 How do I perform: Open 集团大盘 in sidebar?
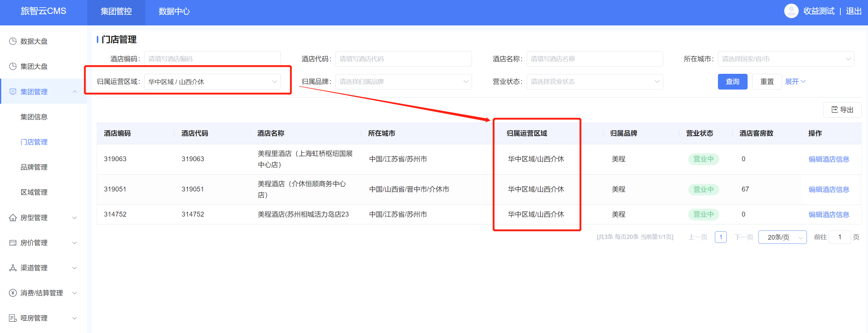(34, 66)
